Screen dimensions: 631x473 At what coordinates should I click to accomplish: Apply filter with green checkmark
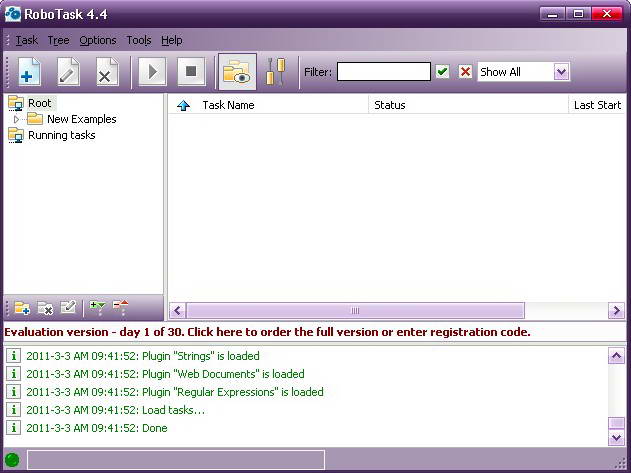coord(442,72)
